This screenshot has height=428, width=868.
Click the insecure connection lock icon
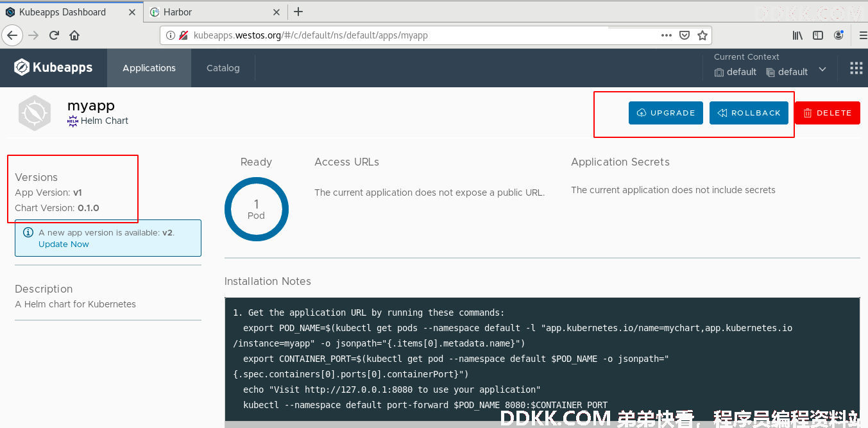(183, 35)
